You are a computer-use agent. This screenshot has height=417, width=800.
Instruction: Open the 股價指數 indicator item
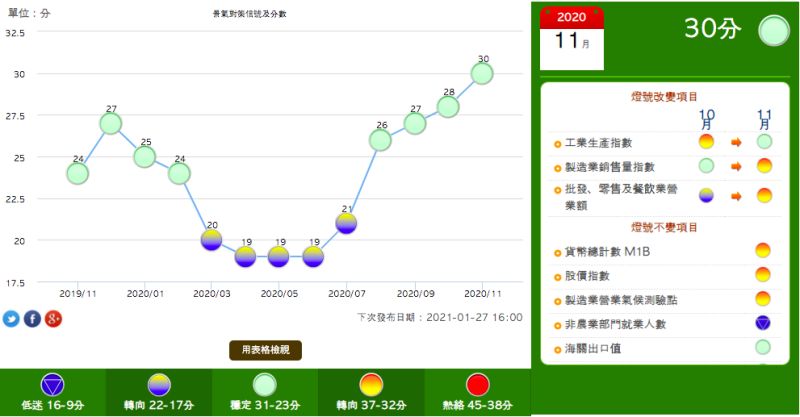click(x=587, y=276)
